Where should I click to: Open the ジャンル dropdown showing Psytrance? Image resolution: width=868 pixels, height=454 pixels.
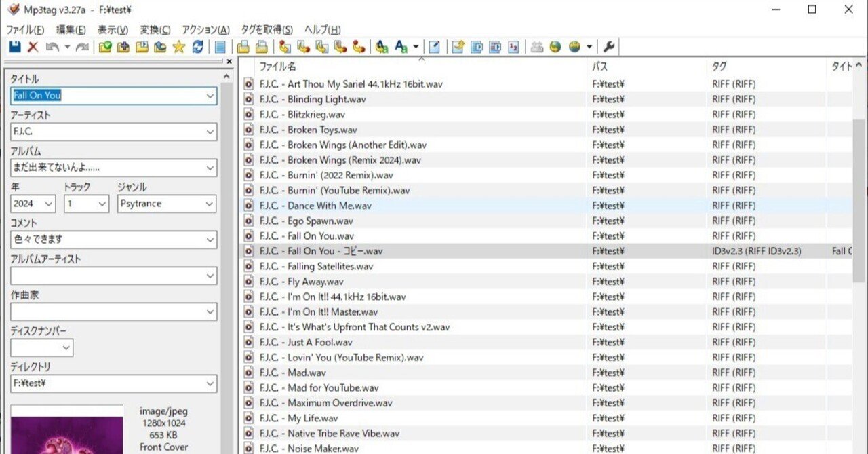click(210, 204)
